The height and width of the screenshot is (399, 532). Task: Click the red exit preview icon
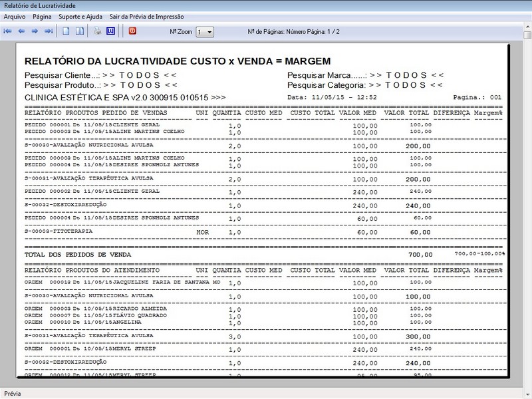point(132,31)
